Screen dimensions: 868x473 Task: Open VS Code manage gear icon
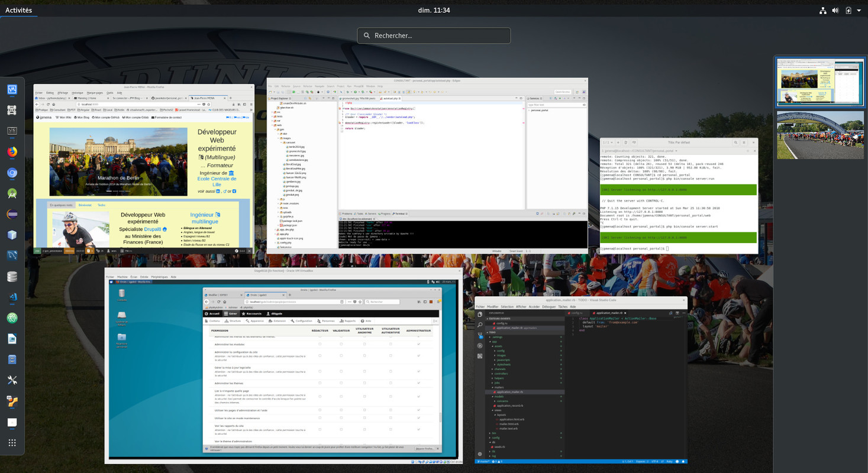(x=480, y=454)
